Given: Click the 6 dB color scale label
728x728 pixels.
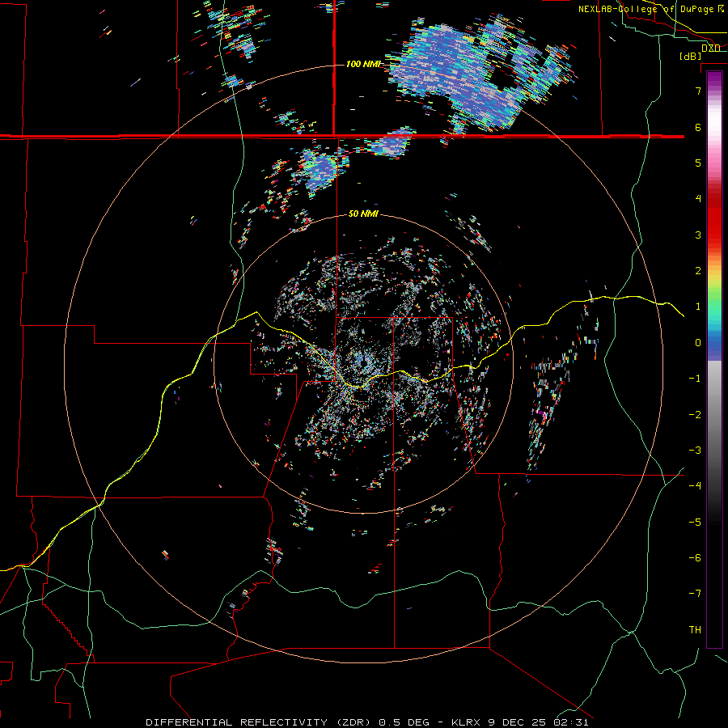Looking at the screenshot, I should click(x=698, y=127).
